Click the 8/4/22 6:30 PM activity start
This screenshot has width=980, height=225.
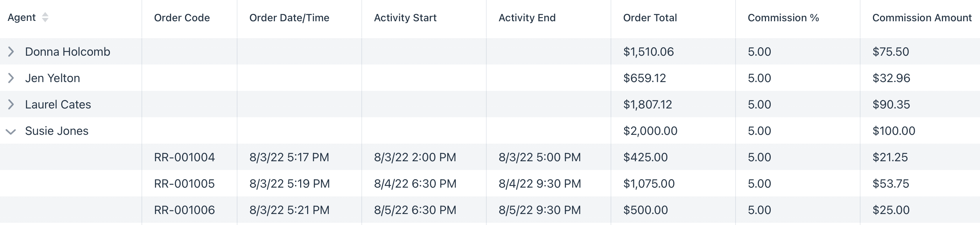415,184
